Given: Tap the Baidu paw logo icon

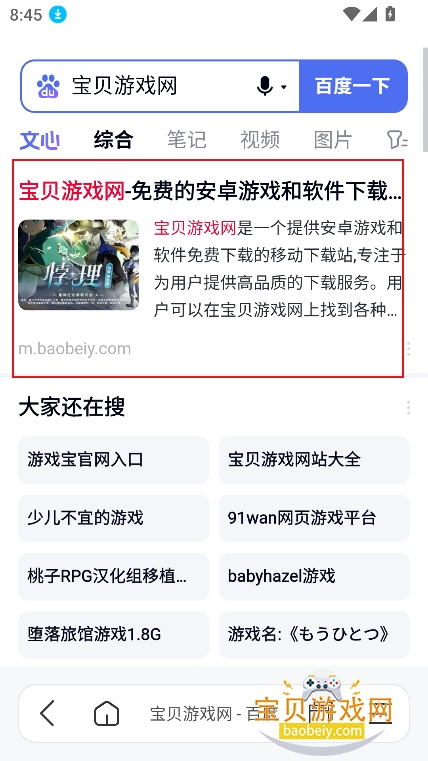Looking at the screenshot, I should (x=48, y=86).
